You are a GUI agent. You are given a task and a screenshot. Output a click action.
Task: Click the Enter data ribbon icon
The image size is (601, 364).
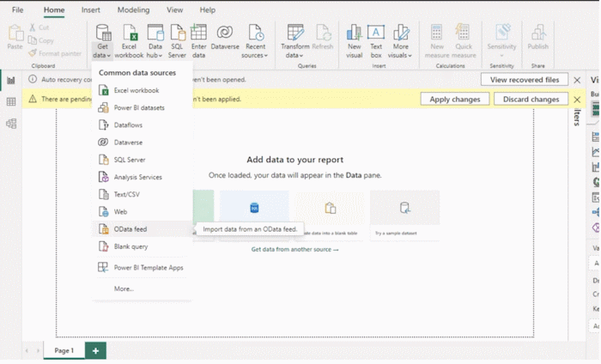pyautogui.click(x=198, y=41)
